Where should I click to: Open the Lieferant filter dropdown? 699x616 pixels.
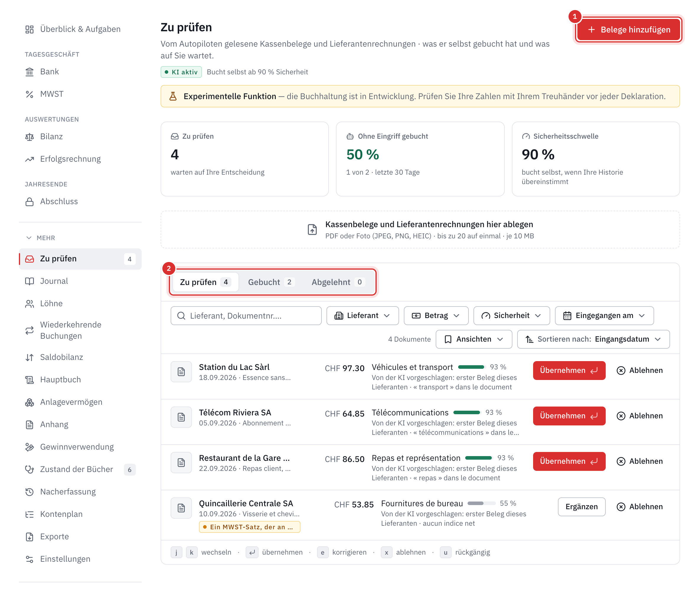tap(362, 315)
